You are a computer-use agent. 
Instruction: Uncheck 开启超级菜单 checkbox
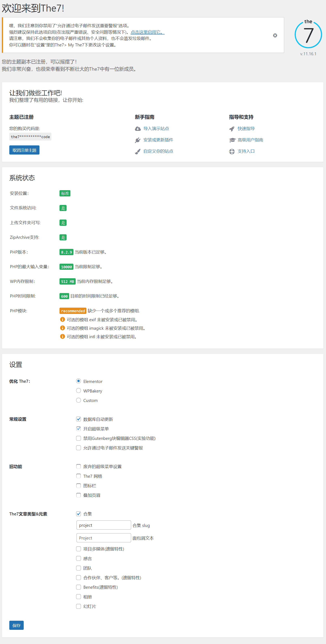coord(79,429)
